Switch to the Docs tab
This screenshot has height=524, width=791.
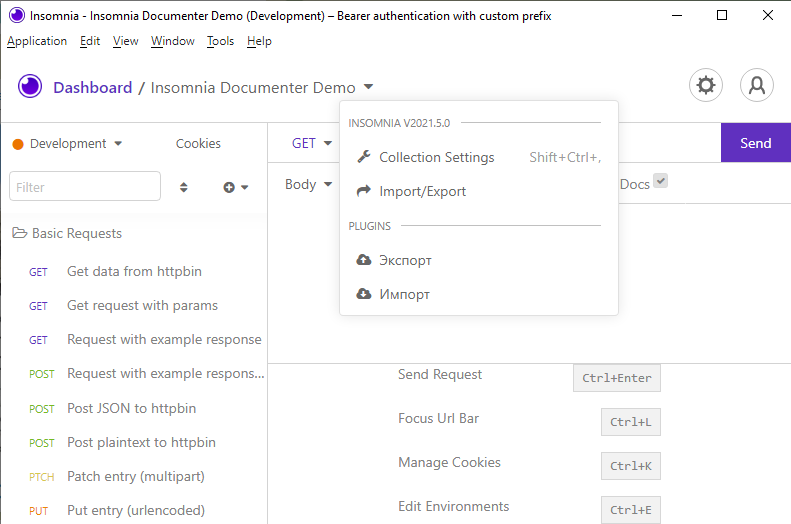click(634, 184)
